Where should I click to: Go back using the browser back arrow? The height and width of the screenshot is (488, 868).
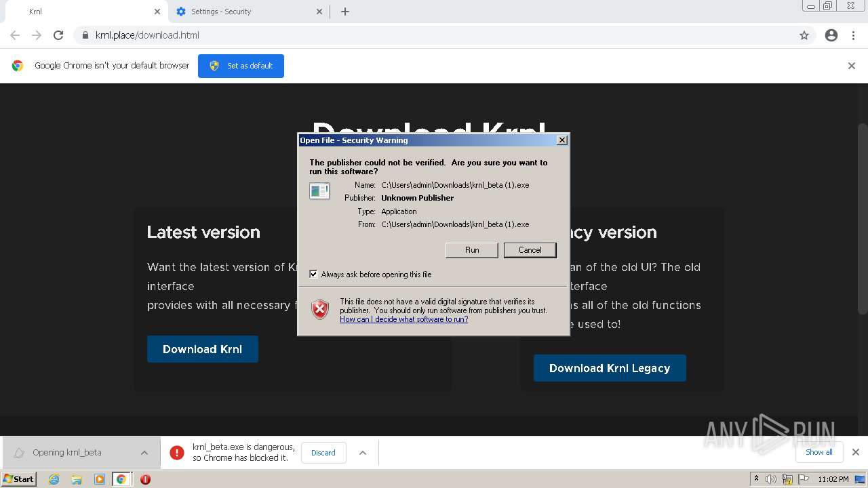coord(15,35)
